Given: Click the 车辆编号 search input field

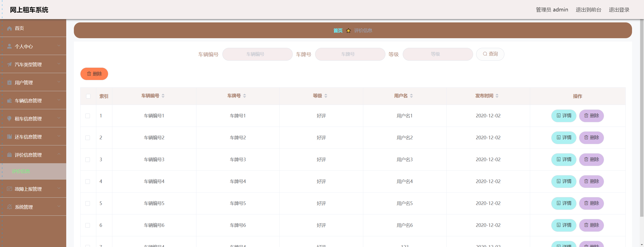Looking at the screenshot, I should pyautogui.click(x=258, y=54).
